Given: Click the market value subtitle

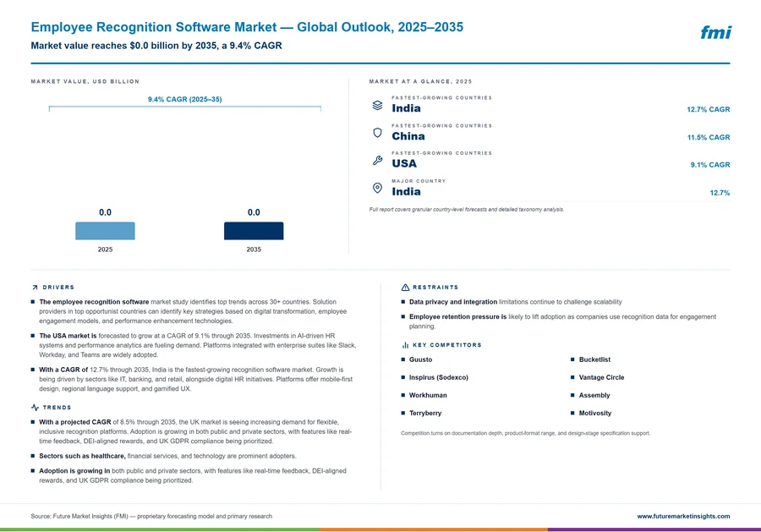Looking at the screenshot, I should pos(156,46).
